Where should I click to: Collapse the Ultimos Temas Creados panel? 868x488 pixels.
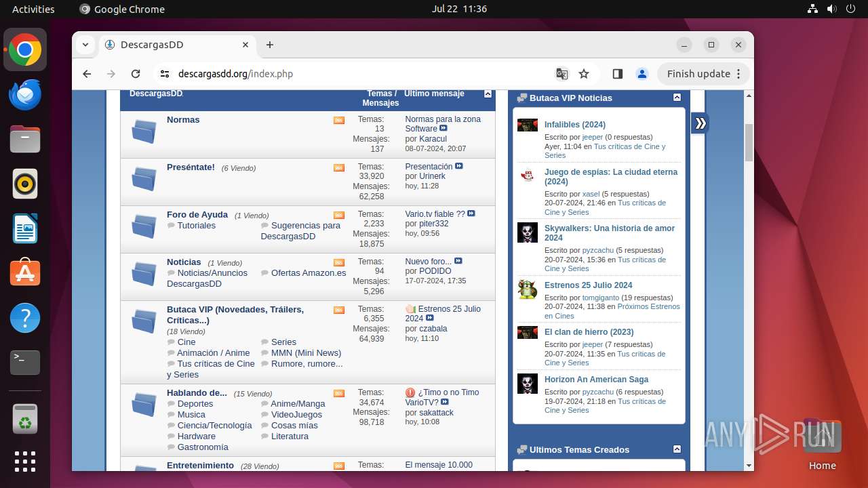coord(677,449)
